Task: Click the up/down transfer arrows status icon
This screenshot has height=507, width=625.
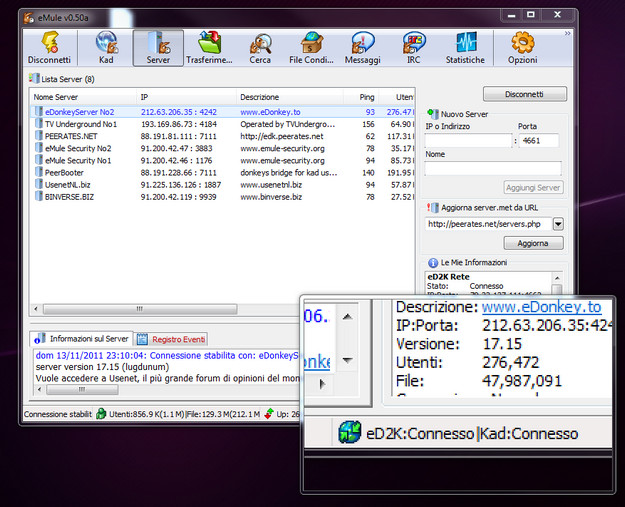Action: 269,414
